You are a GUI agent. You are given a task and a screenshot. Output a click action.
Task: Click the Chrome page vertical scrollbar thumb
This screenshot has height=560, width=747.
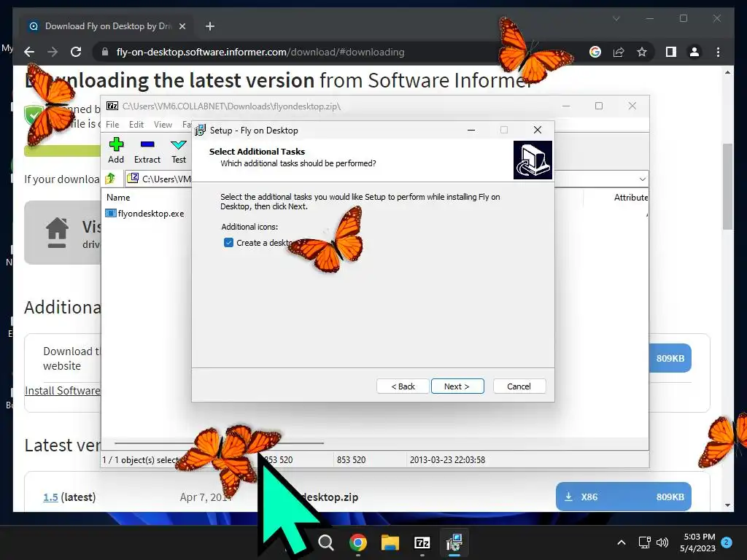click(727, 186)
